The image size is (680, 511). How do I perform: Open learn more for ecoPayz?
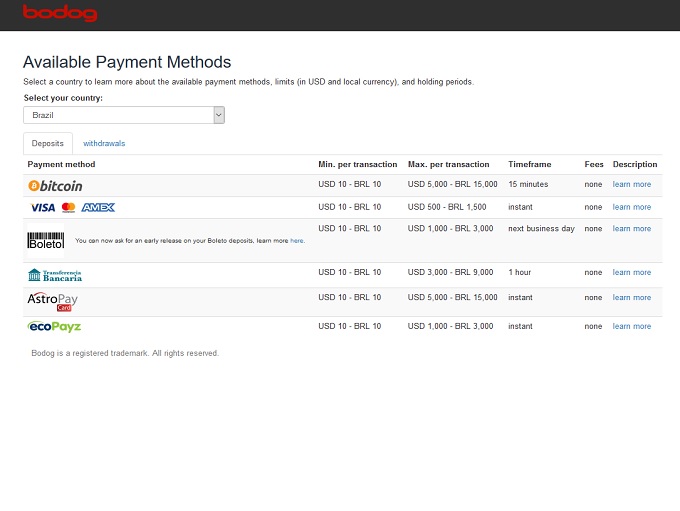click(x=631, y=327)
